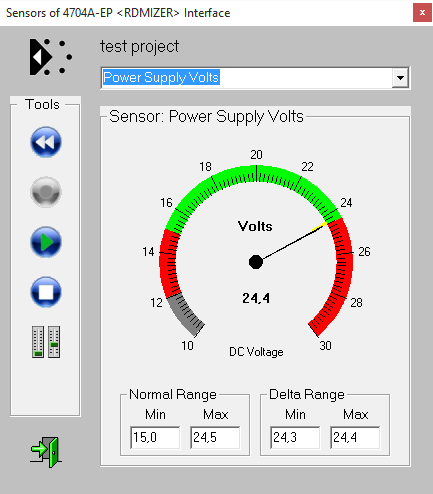Click the rewind button in Tools
Screen dimensions: 433x494
[x=46, y=142]
